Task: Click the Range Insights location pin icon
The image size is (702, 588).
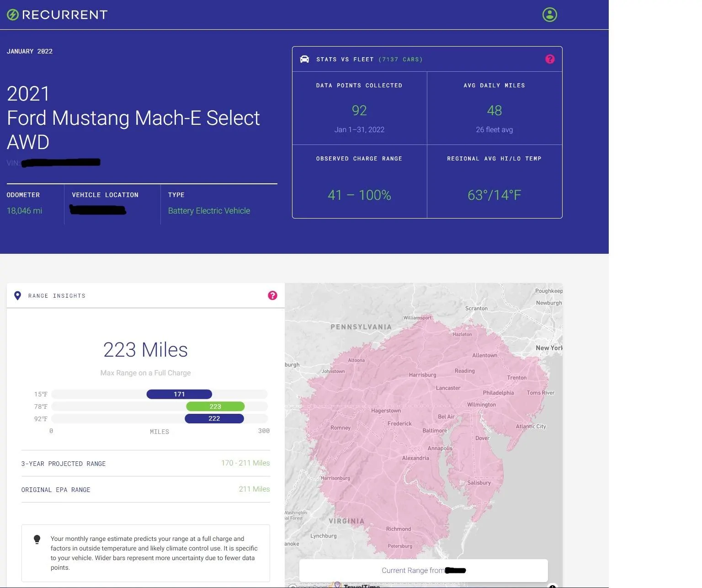Action: (17, 295)
